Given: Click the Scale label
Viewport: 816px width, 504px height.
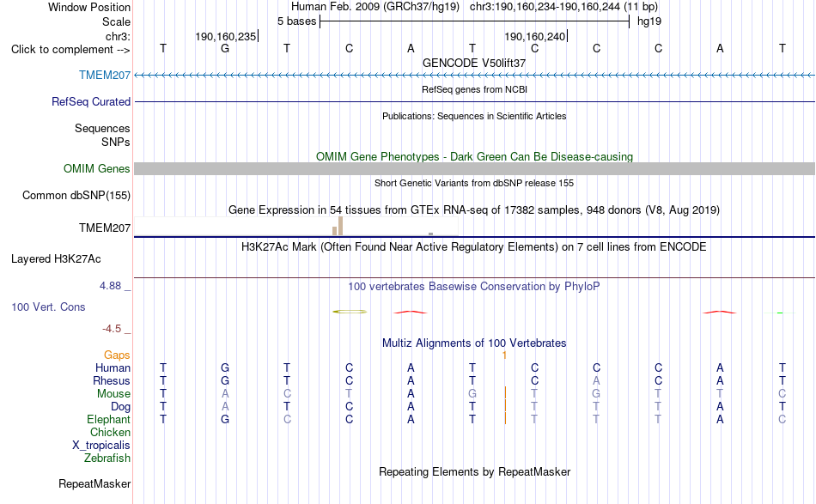Looking at the screenshot, I should pyautogui.click(x=116, y=21).
